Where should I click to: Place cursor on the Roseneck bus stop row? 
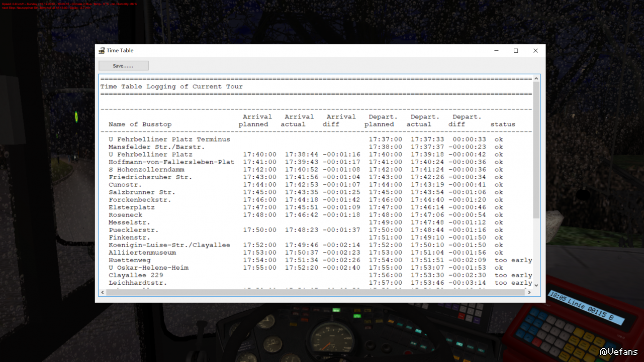[x=126, y=215]
